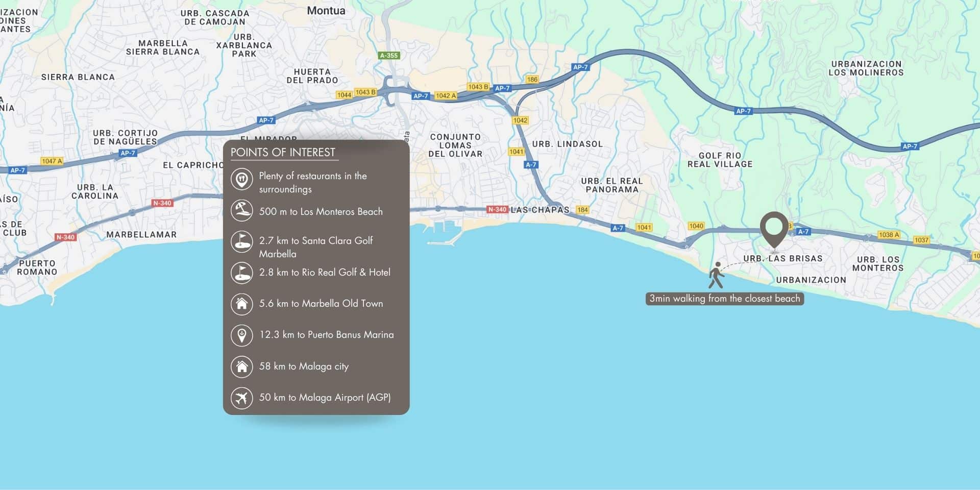Screen dimensions: 980x490
Task: Select '12.3 km to Puerto Banus Marina' entry
Action: pos(326,335)
